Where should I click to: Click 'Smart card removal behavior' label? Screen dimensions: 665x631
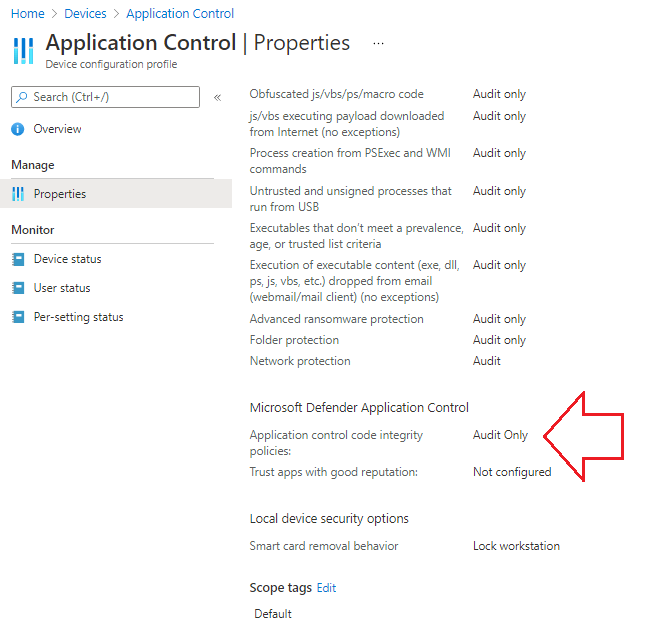(x=324, y=546)
